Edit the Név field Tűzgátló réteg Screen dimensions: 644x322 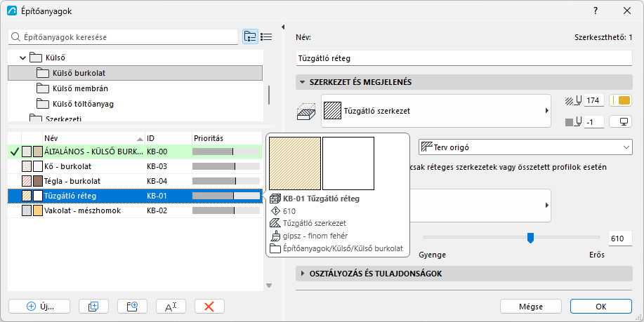[x=464, y=58]
